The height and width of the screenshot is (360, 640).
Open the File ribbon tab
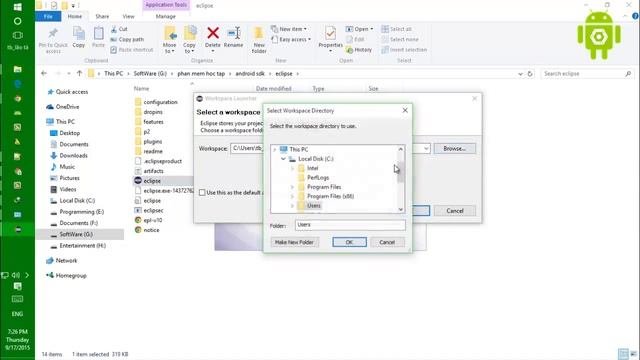48,16
